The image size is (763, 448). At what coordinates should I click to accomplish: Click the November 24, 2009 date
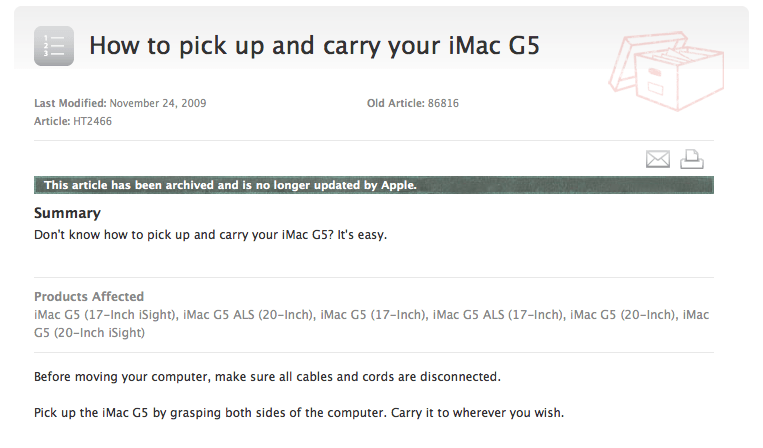(157, 103)
